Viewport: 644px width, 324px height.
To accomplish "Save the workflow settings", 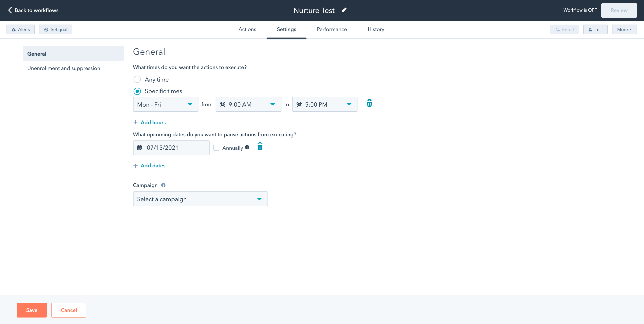I will tap(32, 310).
